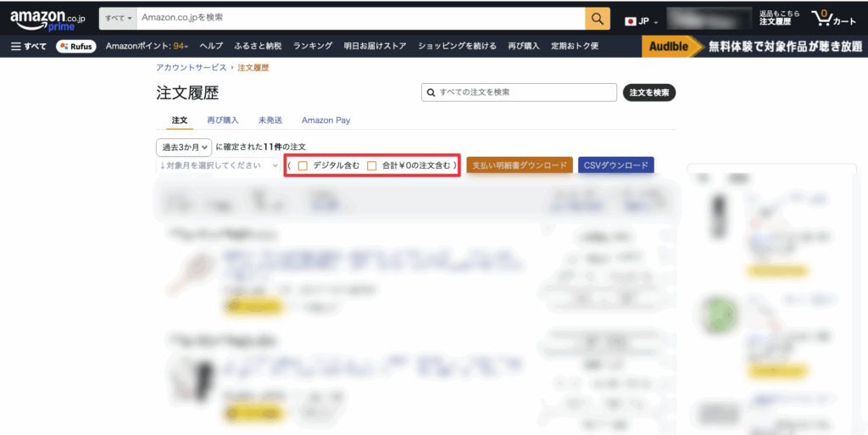Click magnifier icon in order search box
This screenshot has height=435, width=868.
(431, 92)
